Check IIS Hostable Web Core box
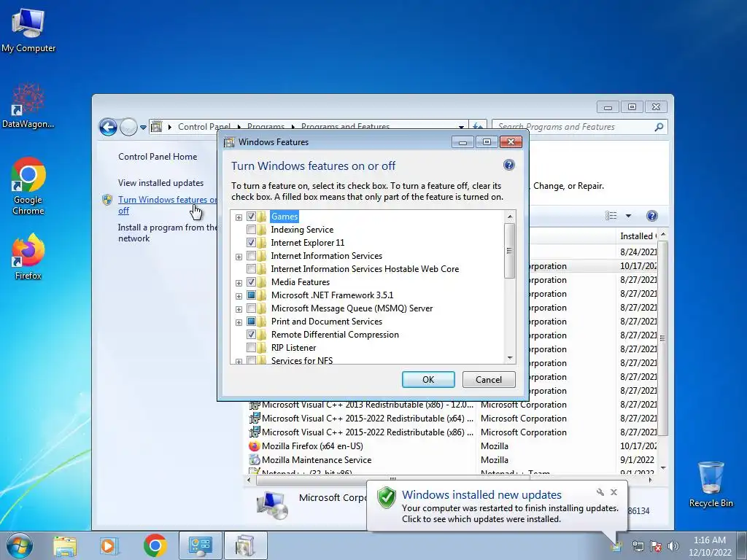The width and height of the screenshot is (747, 560). coord(251,268)
